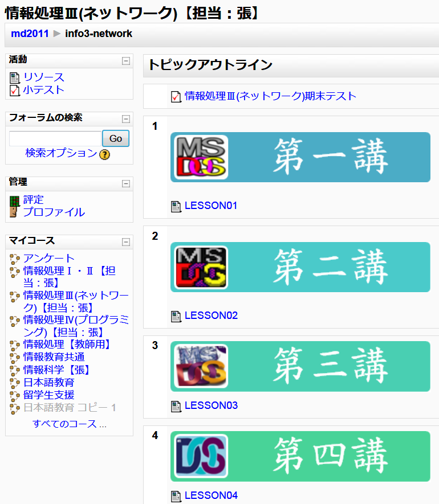Open 情報処理Ⅰ・Ⅱ【担当：張】 course link
The width and height of the screenshot is (439, 504).
pos(69,277)
